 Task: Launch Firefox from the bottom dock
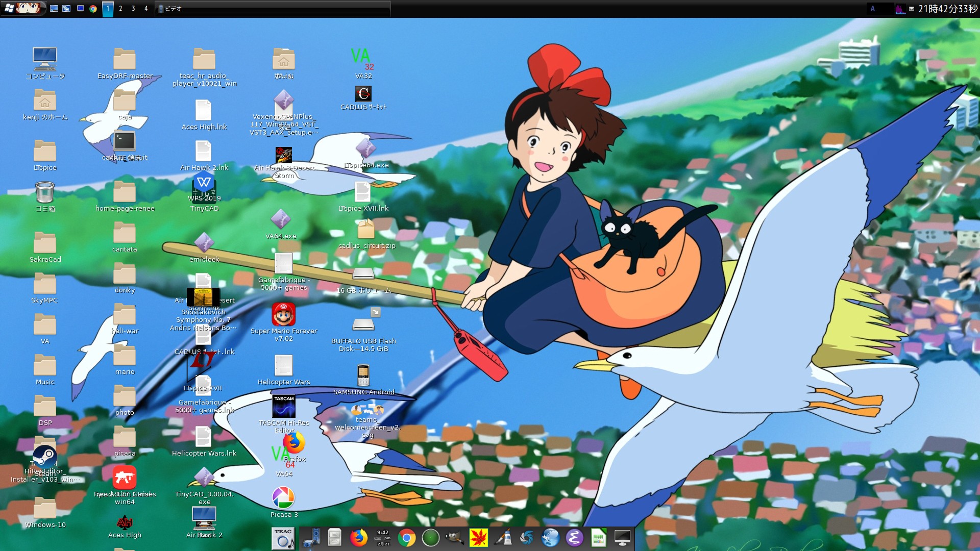[359, 538]
